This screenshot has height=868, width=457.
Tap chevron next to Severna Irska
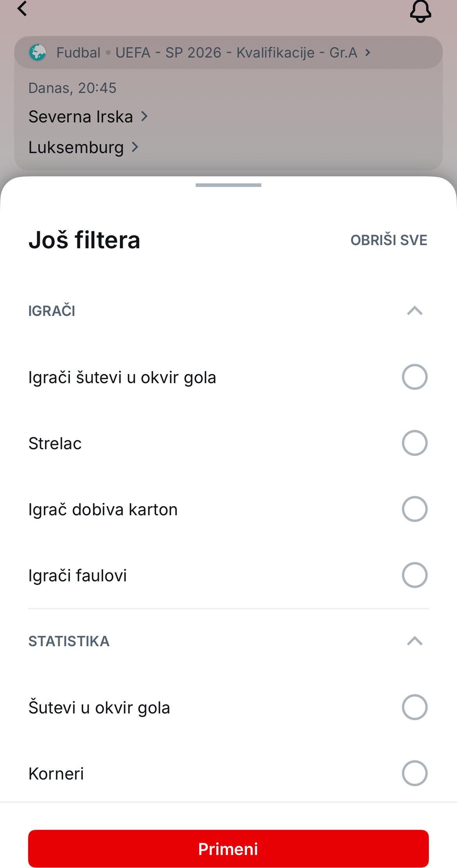(x=144, y=116)
